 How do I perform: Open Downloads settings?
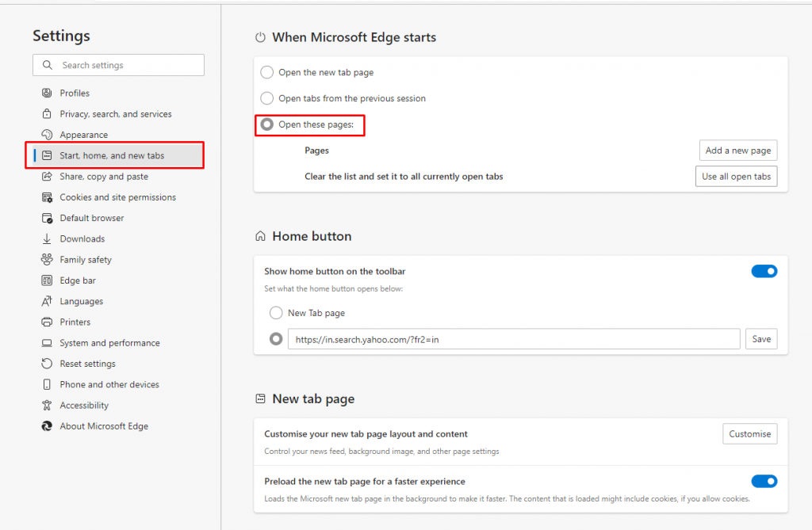pos(82,238)
